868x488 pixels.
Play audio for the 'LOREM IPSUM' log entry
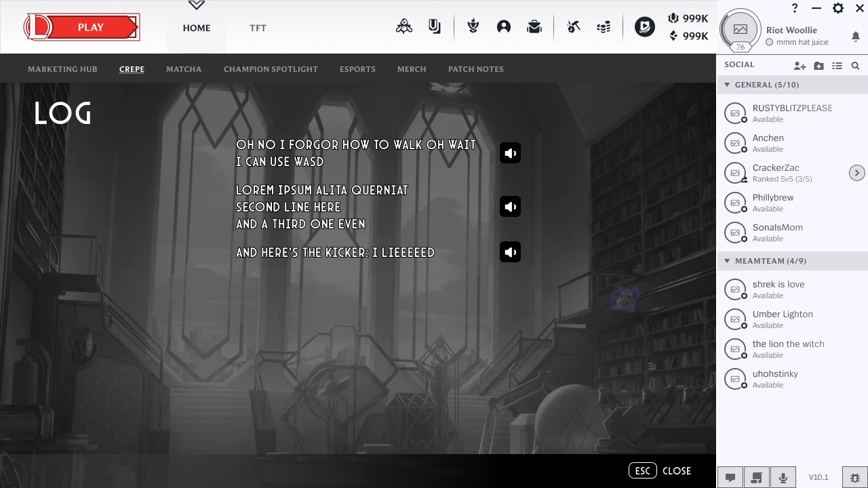click(x=511, y=207)
